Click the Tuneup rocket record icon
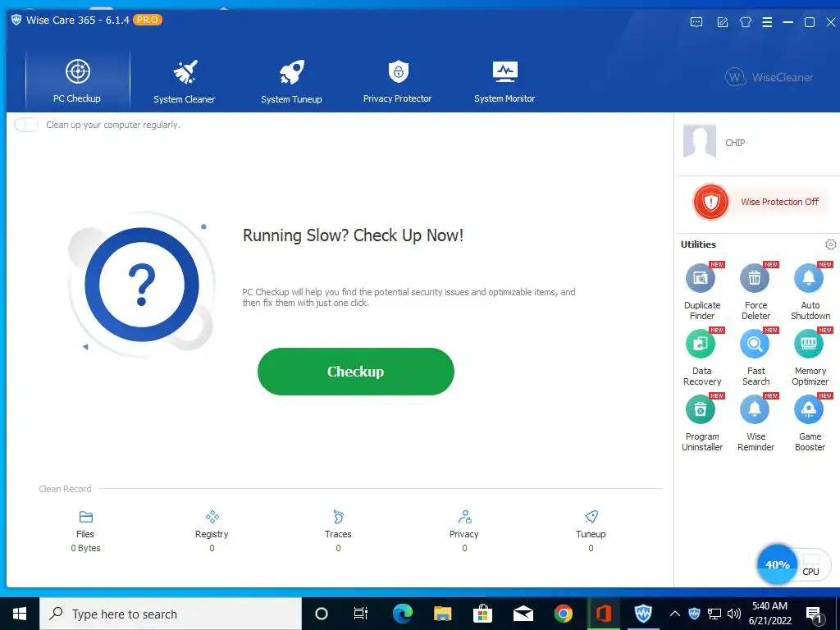Screen dimensions: 840x630 click(591, 517)
